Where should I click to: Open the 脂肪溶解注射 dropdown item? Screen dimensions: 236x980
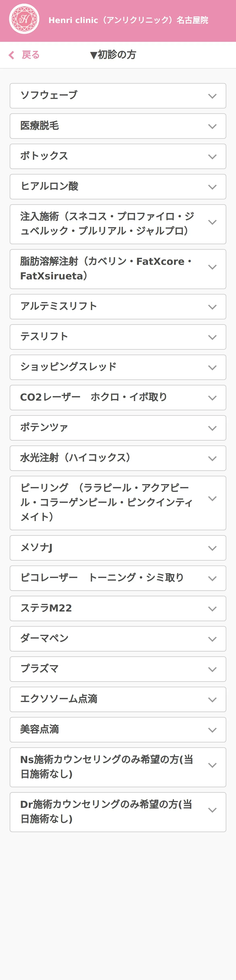coord(118,269)
